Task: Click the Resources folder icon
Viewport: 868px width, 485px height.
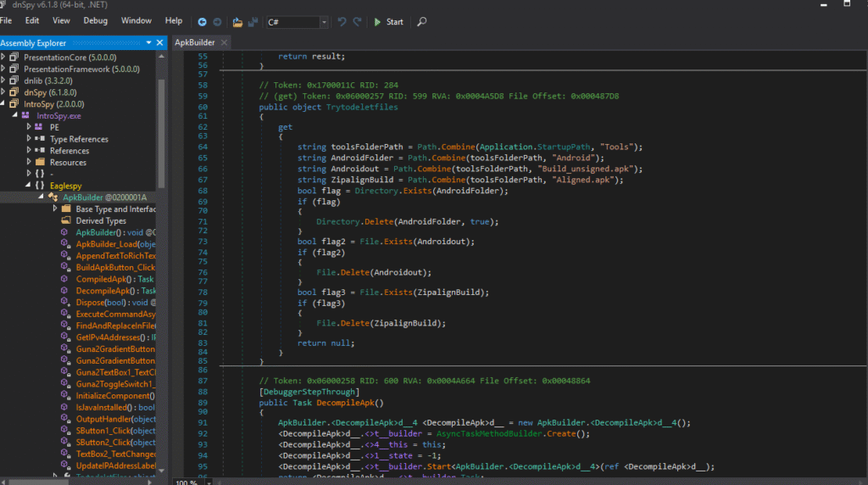Action: point(40,162)
